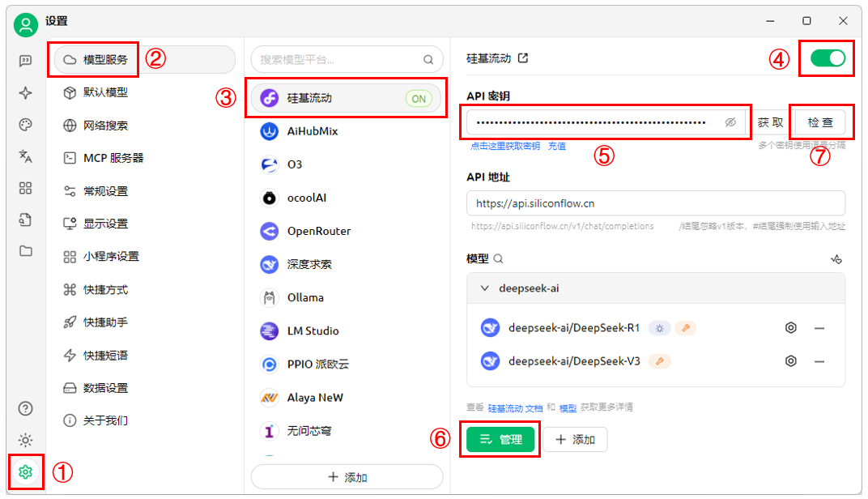868x499 pixels.
Task: Select the 无问芯穹 provider
Action: pos(347,430)
